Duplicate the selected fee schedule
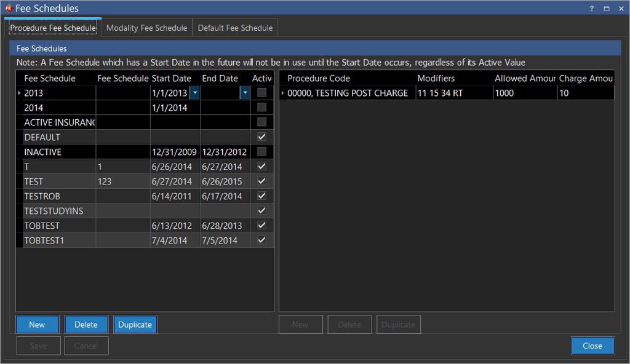 135,325
